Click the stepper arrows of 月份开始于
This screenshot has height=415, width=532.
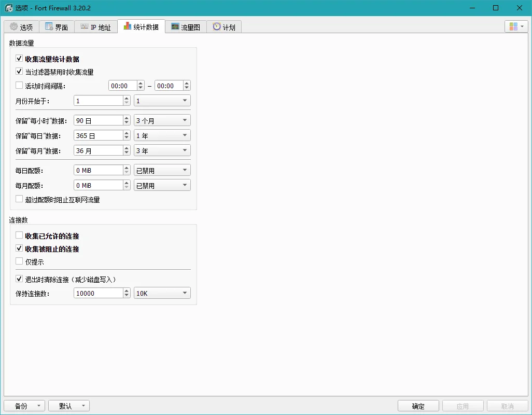[x=127, y=101]
